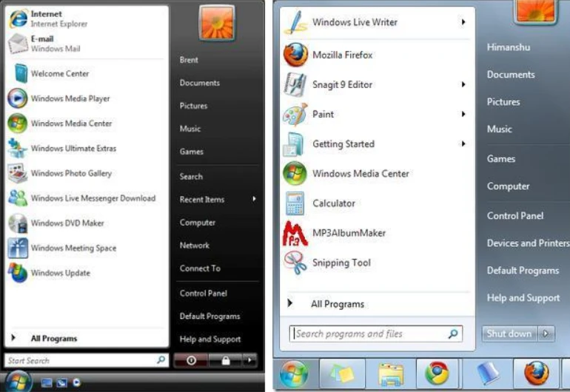Open arrow next to Shut down button
Image resolution: width=570 pixels, height=392 pixels.
546,333
